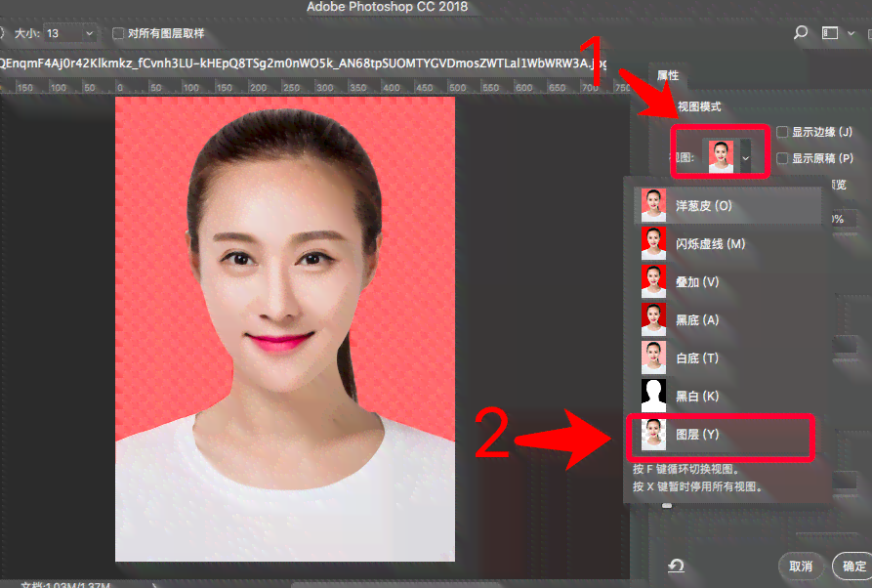Click the search magnifier icon

[801, 33]
